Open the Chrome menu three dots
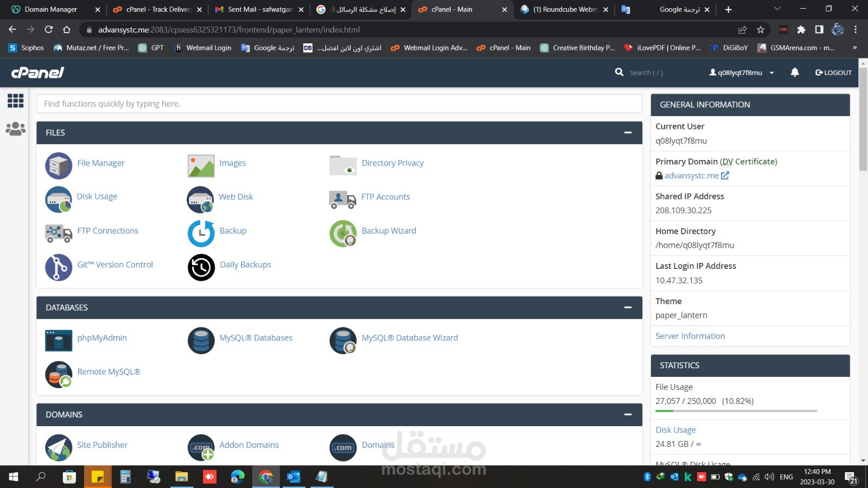The height and width of the screenshot is (488, 868). [856, 30]
